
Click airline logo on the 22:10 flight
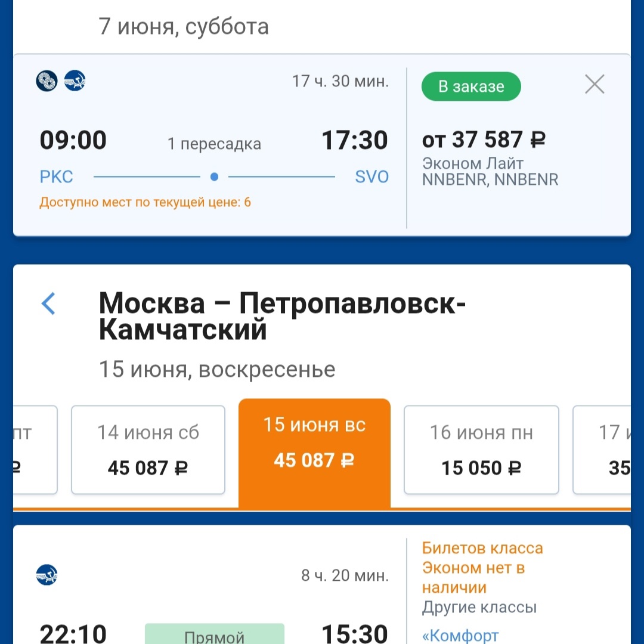click(47, 574)
